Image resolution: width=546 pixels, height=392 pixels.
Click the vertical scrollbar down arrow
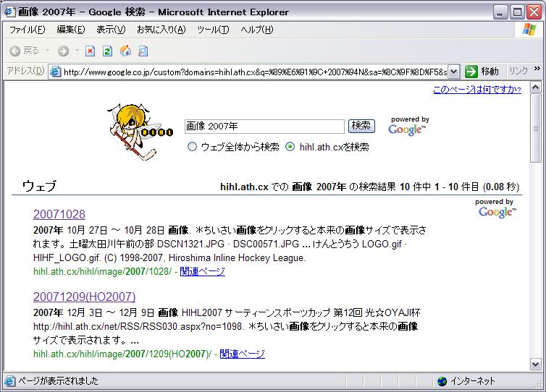pos(536,365)
